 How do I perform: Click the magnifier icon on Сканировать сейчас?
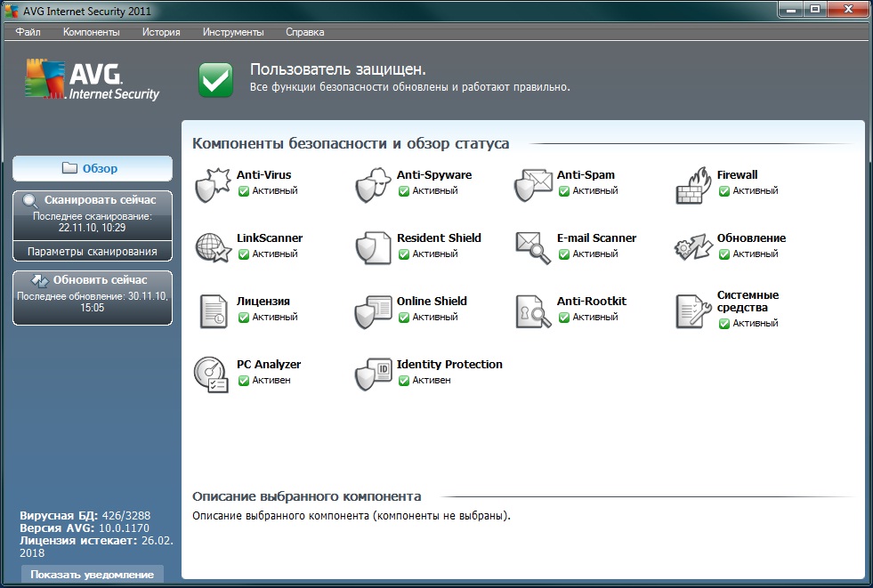tap(30, 201)
